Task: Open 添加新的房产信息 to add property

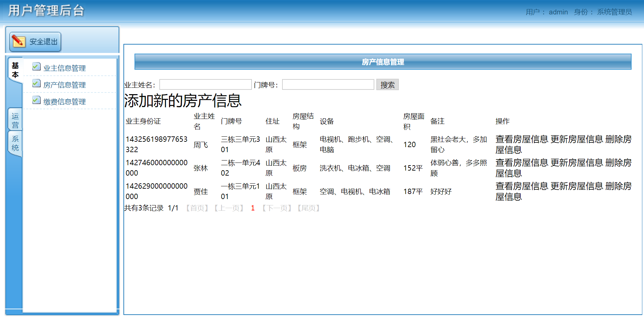Action: click(x=182, y=100)
